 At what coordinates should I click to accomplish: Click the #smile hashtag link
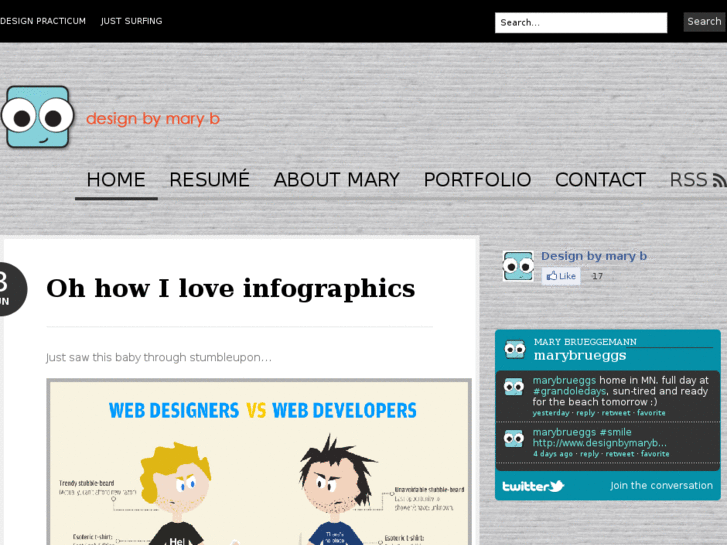pos(615,432)
